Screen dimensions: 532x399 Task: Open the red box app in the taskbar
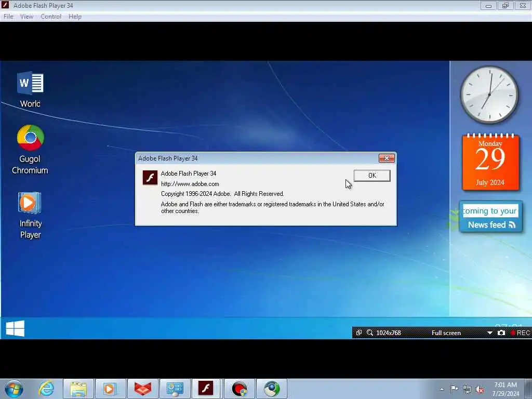coord(142,389)
